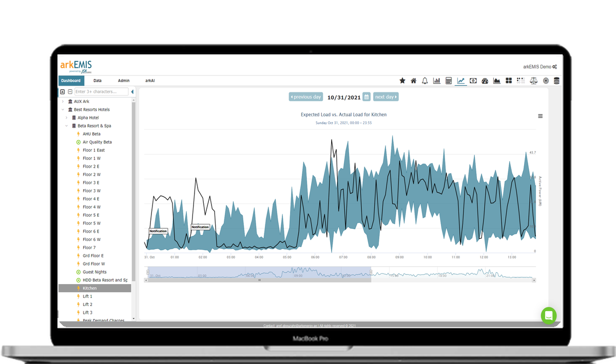Viewport: 616px width, 364px height.
Task: Click the navigator scrollbar thumb
Action: click(x=259, y=280)
